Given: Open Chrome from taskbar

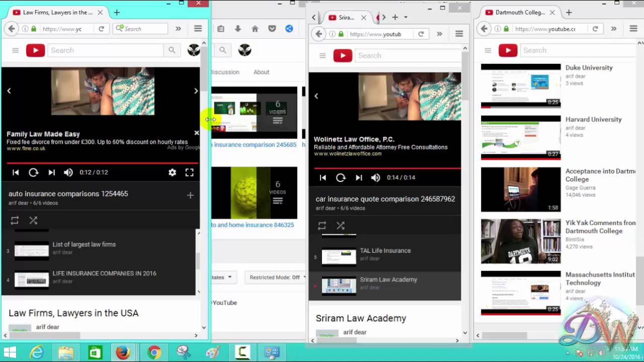Looking at the screenshot, I should point(154,352).
